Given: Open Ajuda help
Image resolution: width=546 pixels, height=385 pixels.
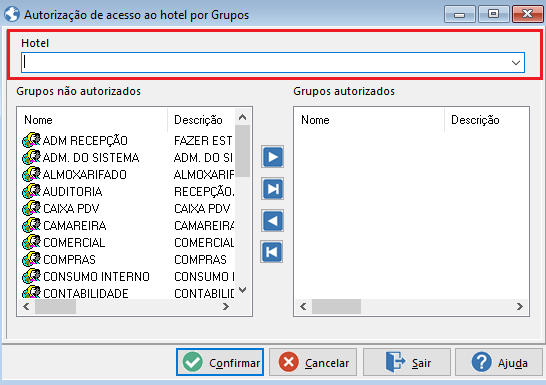Looking at the screenshot, I should (x=499, y=362).
